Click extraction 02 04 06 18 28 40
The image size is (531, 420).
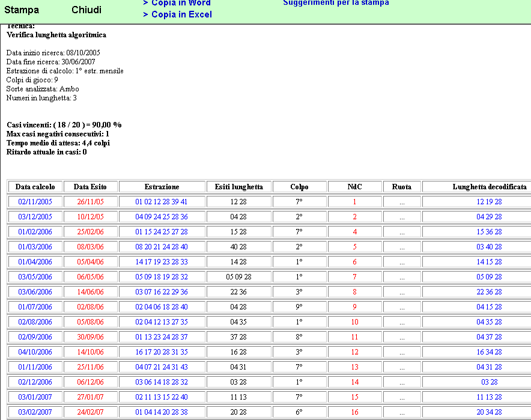tap(162, 307)
